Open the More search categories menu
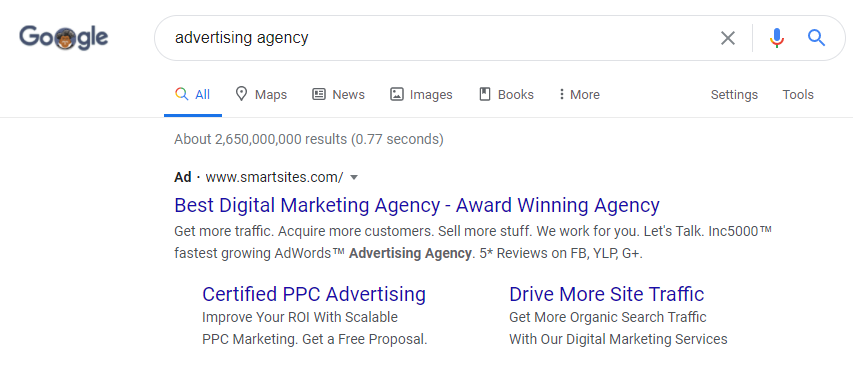The image size is (853, 366). coord(579,95)
